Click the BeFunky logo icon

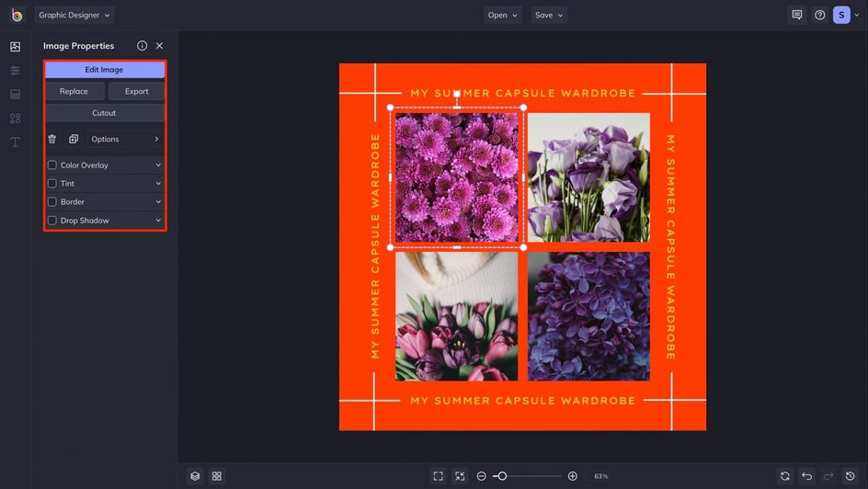tap(17, 15)
